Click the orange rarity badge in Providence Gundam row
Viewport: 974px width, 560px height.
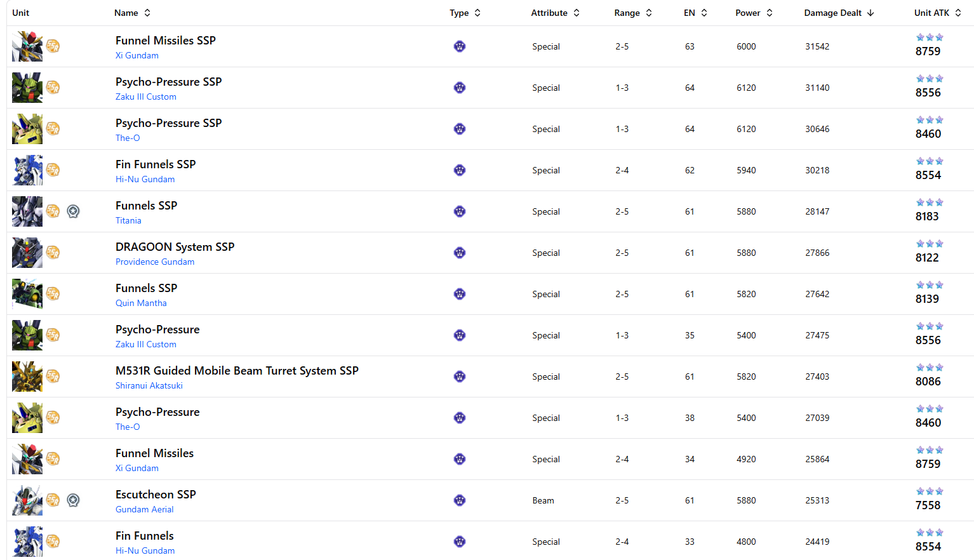53,253
